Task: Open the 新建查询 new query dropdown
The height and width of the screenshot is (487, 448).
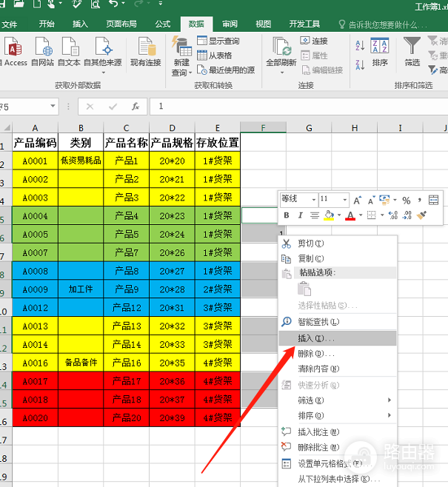Action: click(x=181, y=56)
